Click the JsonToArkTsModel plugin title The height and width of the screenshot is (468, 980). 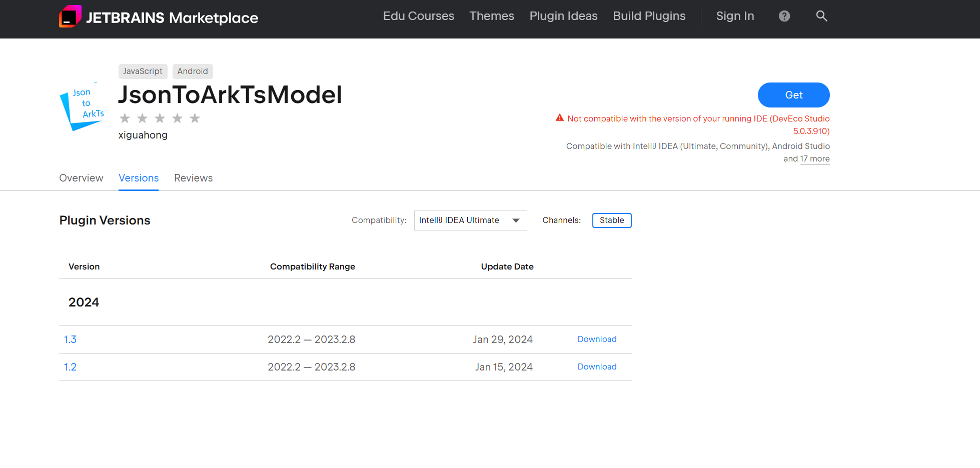coord(230,94)
